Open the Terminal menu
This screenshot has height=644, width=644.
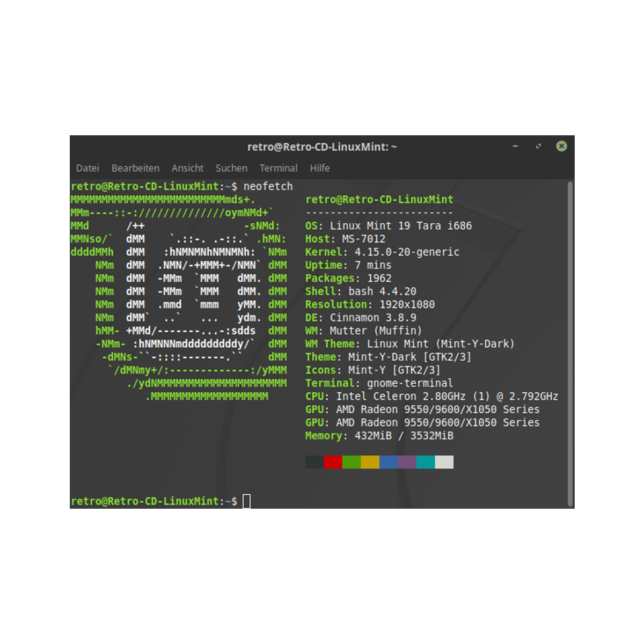pos(278,168)
